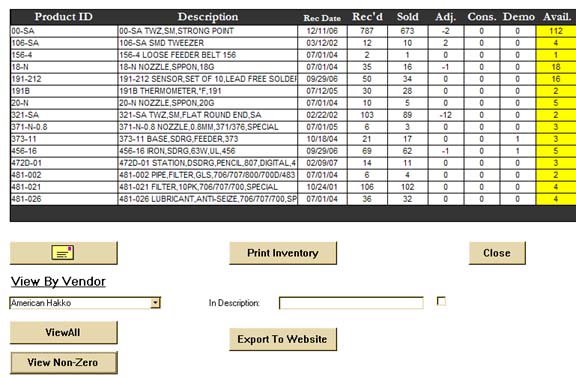The width and height of the screenshot is (576, 378).
Task: Select product ID cell 20-N
Action: (64, 103)
